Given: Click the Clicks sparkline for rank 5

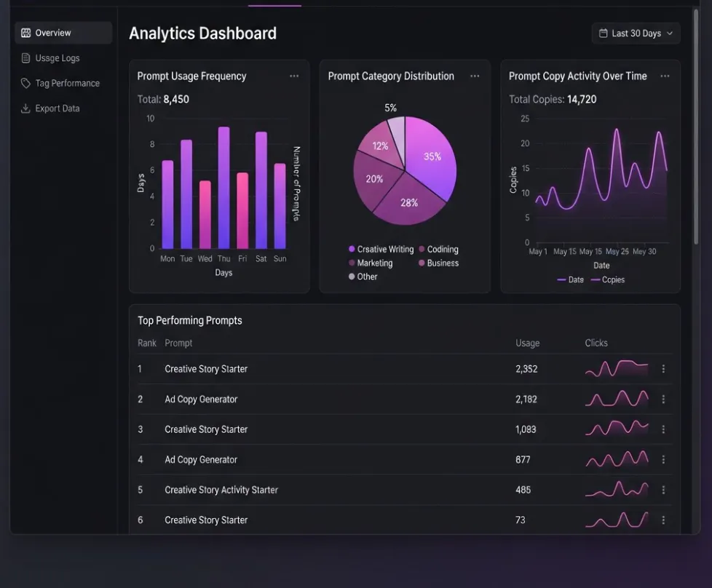Looking at the screenshot, I should (x=617, y=490).
